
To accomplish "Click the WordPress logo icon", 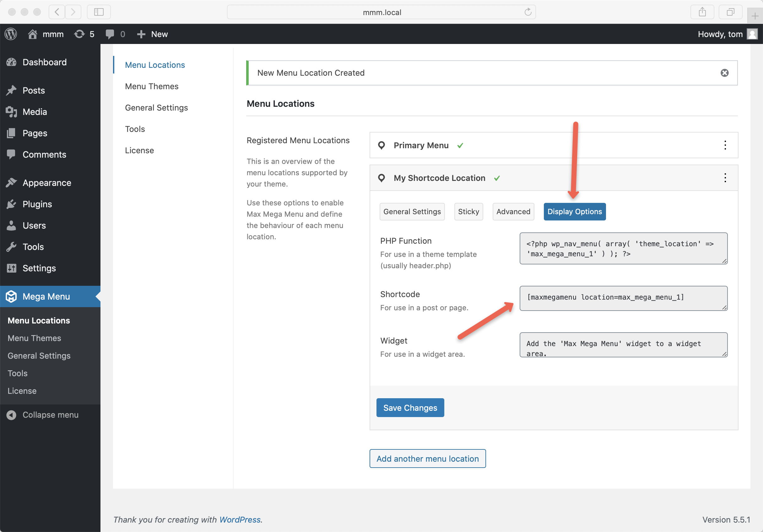I will coord(11,34).
